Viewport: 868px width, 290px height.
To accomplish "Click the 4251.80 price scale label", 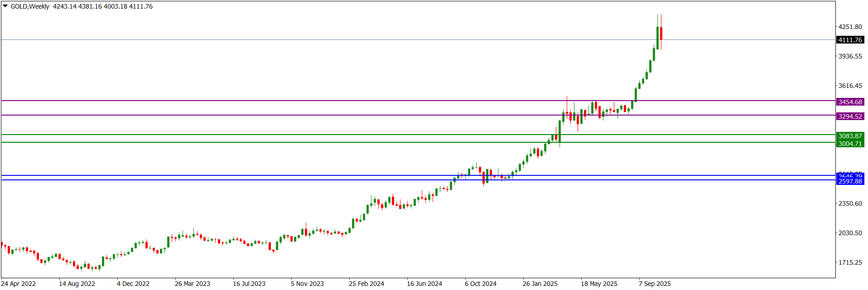I will 850,27.
